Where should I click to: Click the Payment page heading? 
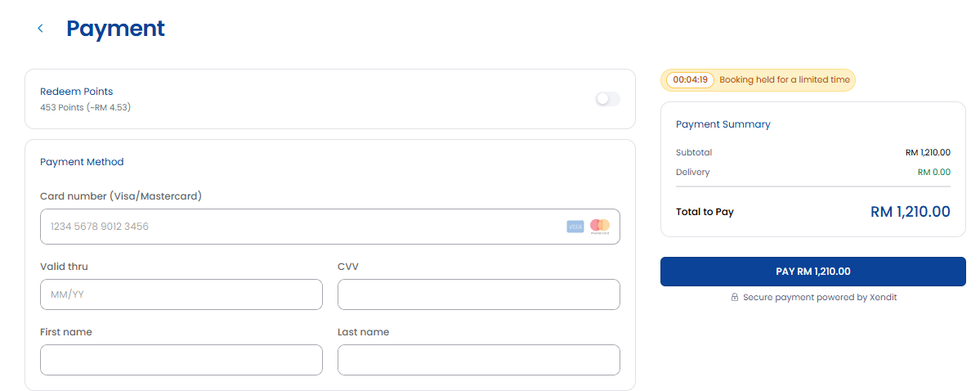[x=115, y=28]
